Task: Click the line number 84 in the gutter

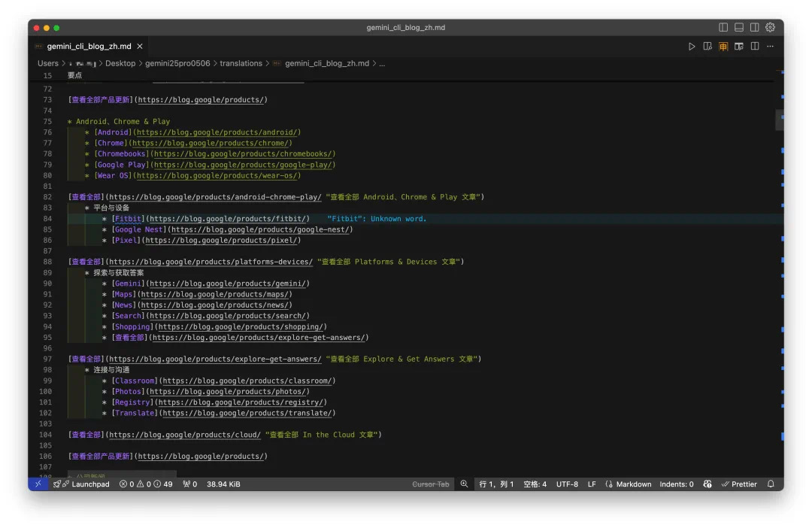Action: [x=47, y=219]
